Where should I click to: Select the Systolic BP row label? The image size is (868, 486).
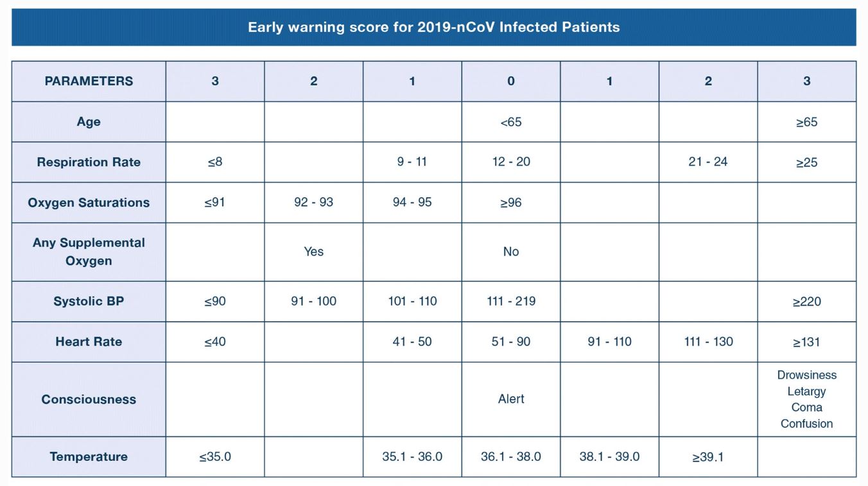point(89,301)
